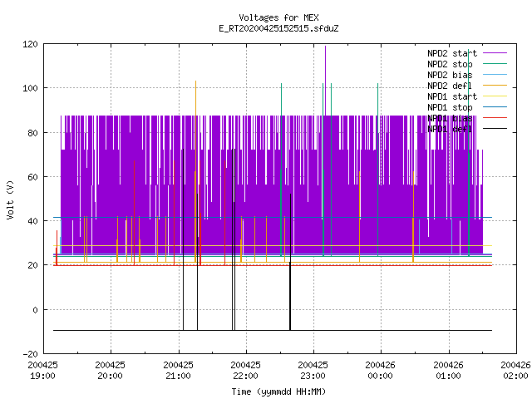Click the y-axis tick value 120
The image size is (532, 399).
30,44
